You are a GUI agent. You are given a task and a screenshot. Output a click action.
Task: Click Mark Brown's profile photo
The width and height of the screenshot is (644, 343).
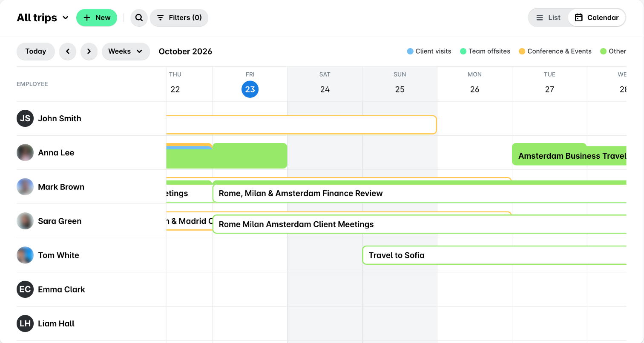[25, 187]
